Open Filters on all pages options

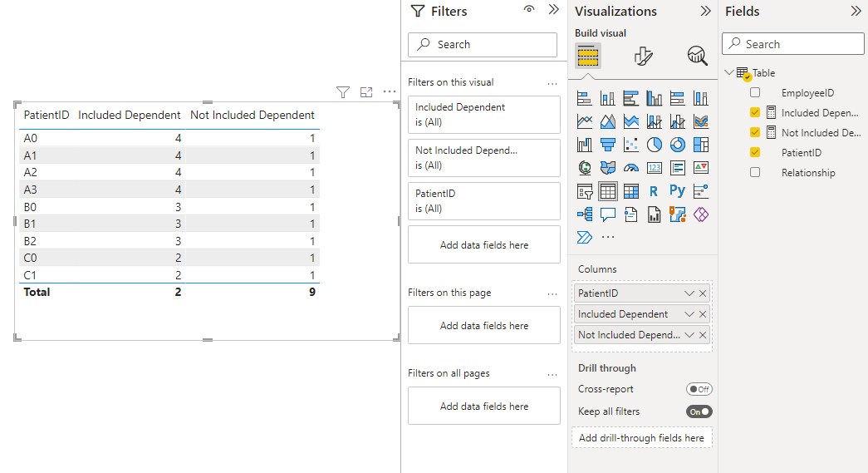[552, 375]
